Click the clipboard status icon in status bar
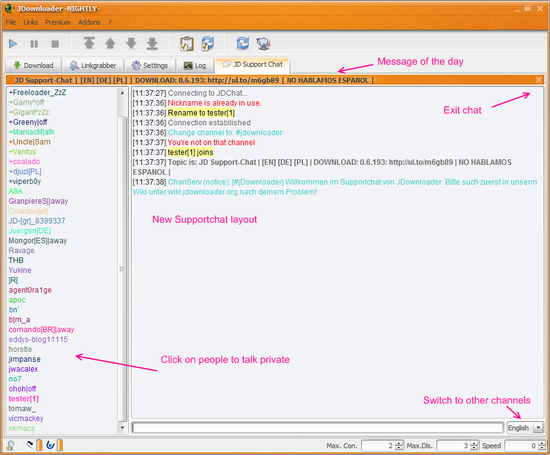The image size is (550, 455). coord(31,445)
